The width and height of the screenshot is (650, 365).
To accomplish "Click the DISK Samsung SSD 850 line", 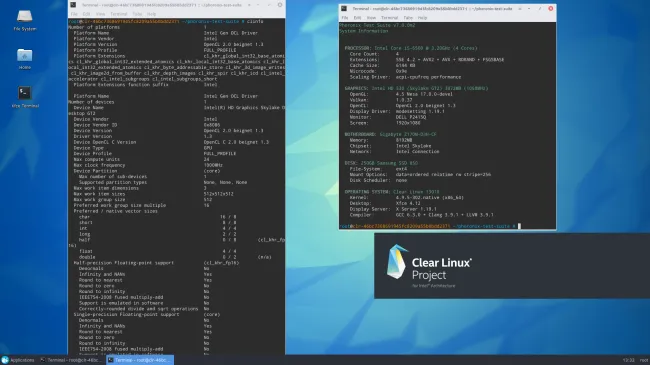I will 381,163.
